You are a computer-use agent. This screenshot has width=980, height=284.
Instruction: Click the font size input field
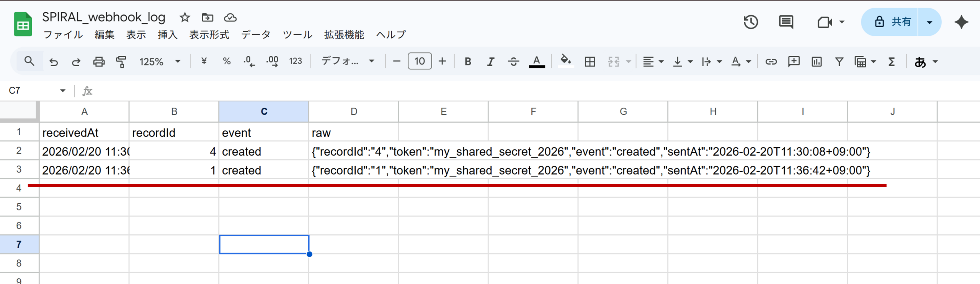420,62
